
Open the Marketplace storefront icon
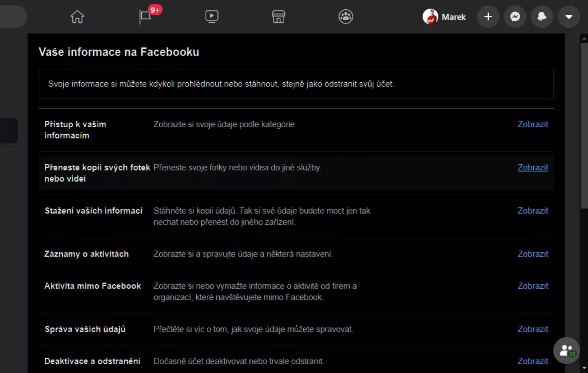click(x=278, y=16)
